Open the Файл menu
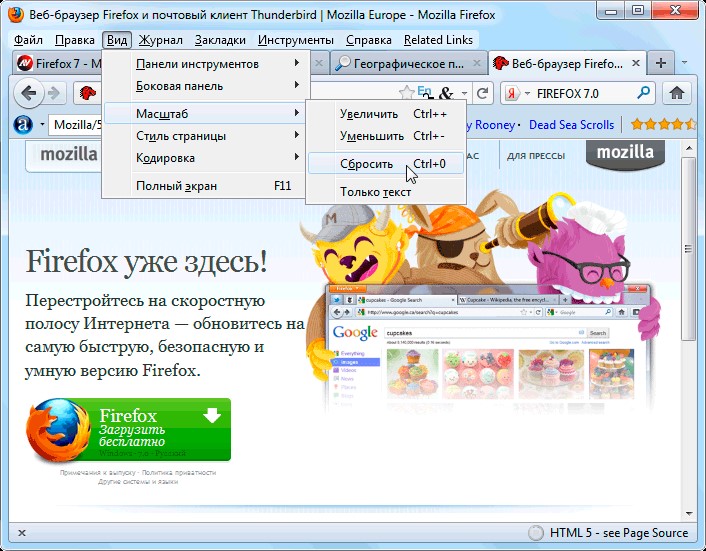706x551 pixels. click(28, 40)
